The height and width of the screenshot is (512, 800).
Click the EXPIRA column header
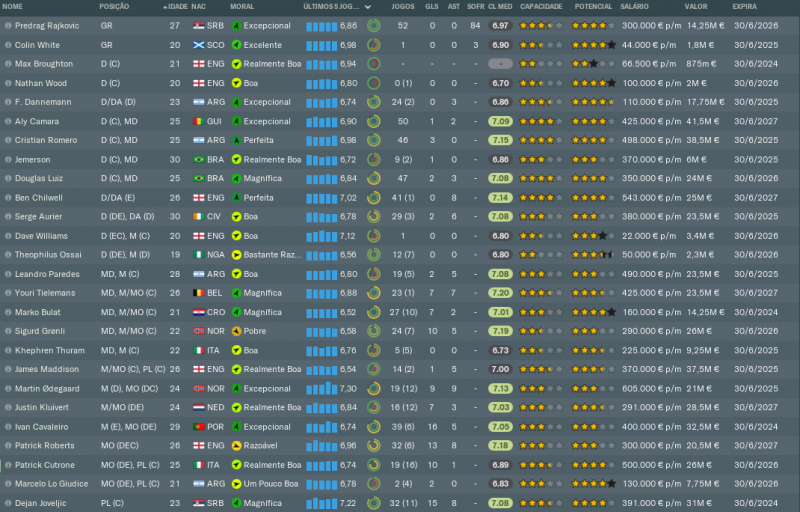coord(744,6)
